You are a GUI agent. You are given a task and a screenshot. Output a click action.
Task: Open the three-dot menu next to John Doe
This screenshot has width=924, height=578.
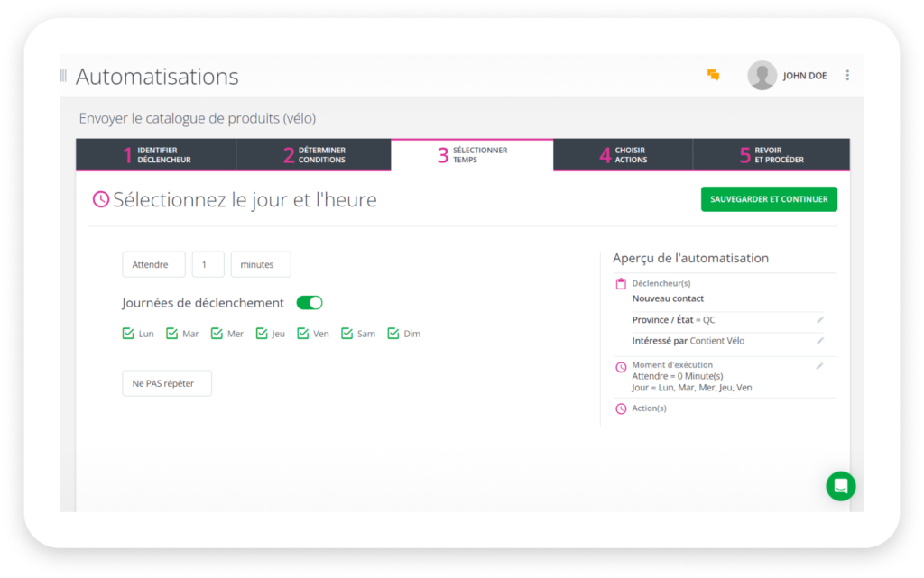pyautogui.click(x=846, y=76)
